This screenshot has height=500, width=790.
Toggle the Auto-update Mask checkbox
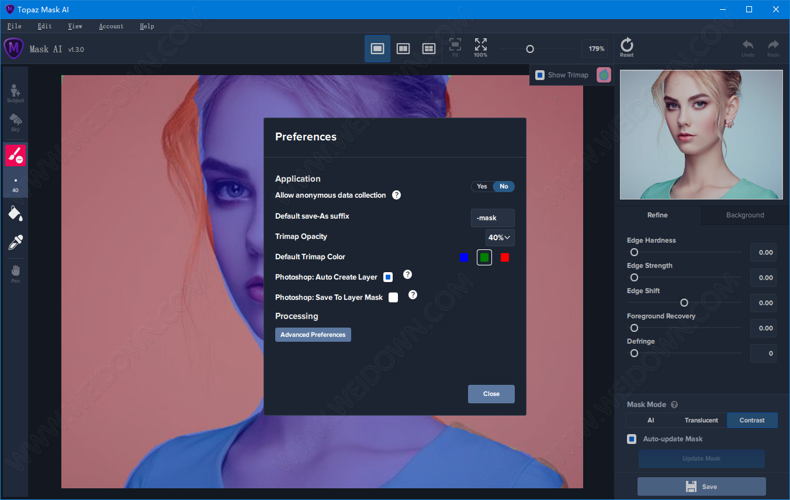(x=631, y=439)
